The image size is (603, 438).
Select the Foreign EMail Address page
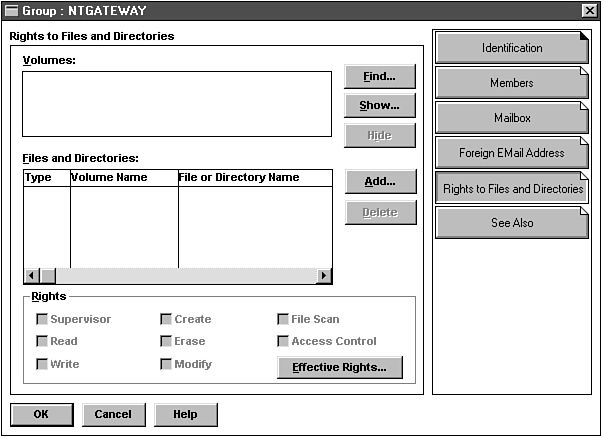pos(512,153)
